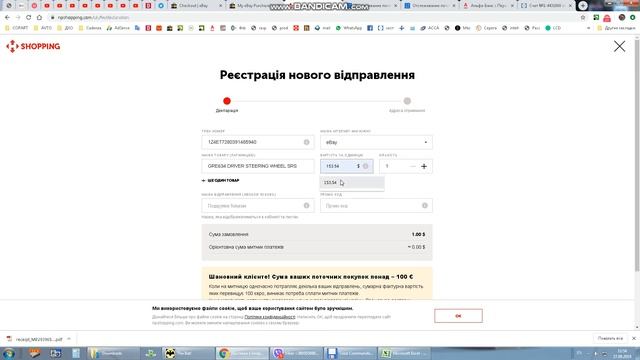Go back in browser history
Screen dimensions: 640x360
click(7, 18)
